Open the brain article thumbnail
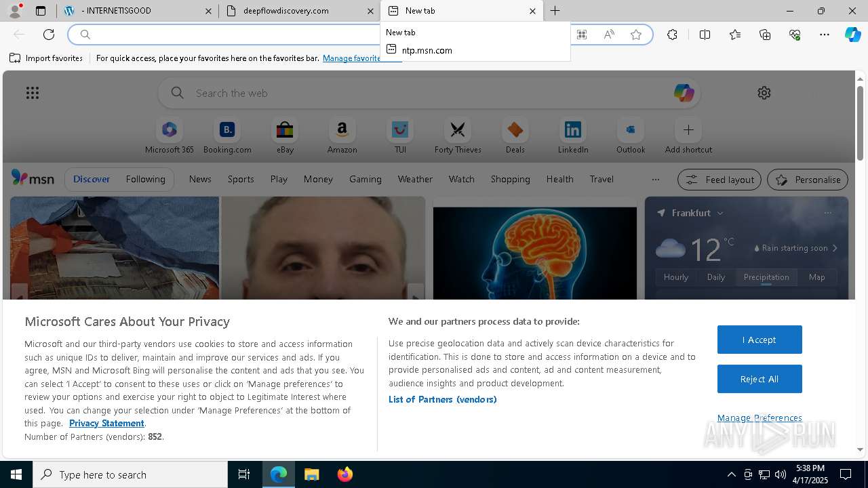The width and height of the screenshot is (868, 488). pyautogui.click(x=535, y=253)
